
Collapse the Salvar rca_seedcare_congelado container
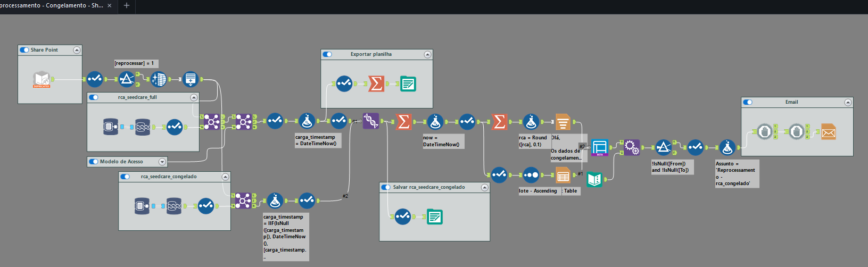[x=484, y=188]
